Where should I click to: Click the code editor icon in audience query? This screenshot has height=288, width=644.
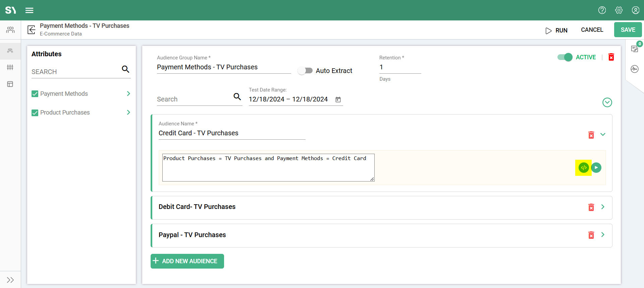pos(584,168)
